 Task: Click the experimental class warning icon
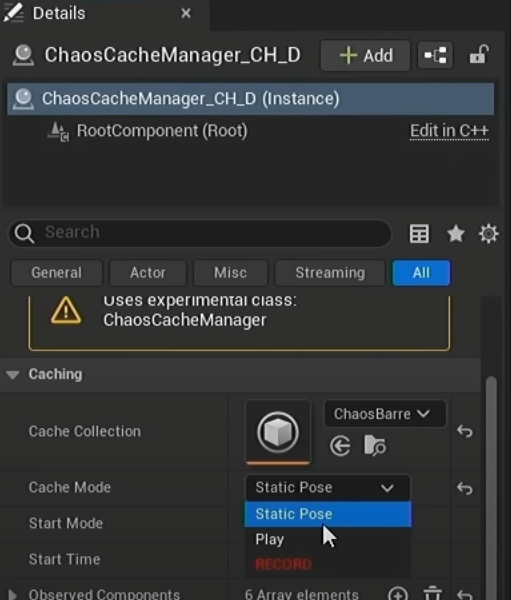pos(66,311)
